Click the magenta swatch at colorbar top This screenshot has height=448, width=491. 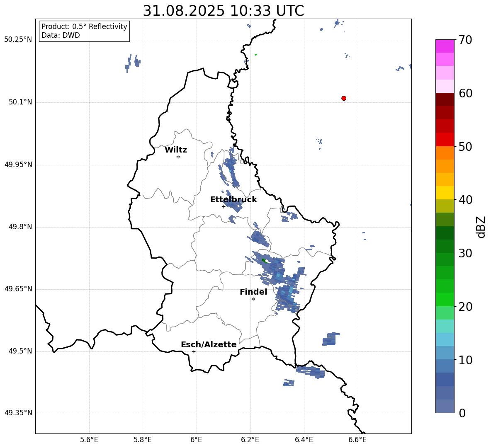point(445,46)
